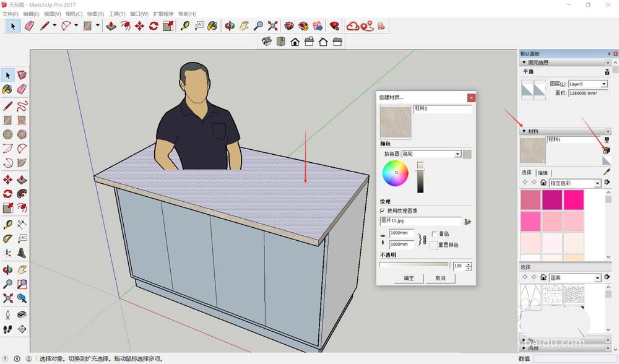This screenshot has height=364, width=619.
Task: Browse for texture image file icon
Action: click(x=468, y=221)
